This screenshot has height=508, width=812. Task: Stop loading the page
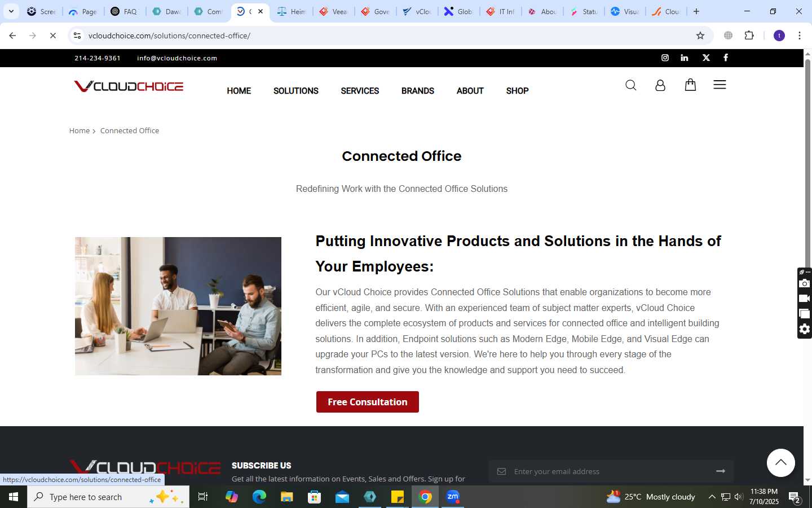pos(53,36)
